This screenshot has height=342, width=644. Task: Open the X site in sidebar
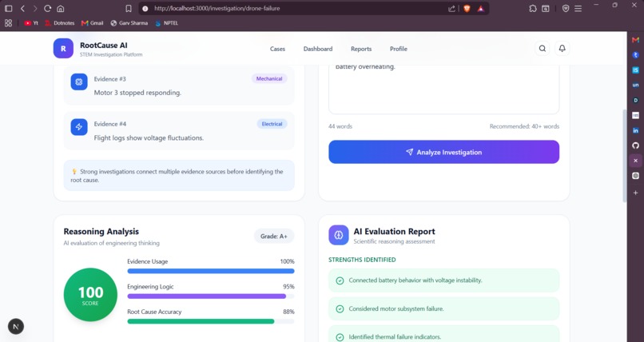coord(635,161)
